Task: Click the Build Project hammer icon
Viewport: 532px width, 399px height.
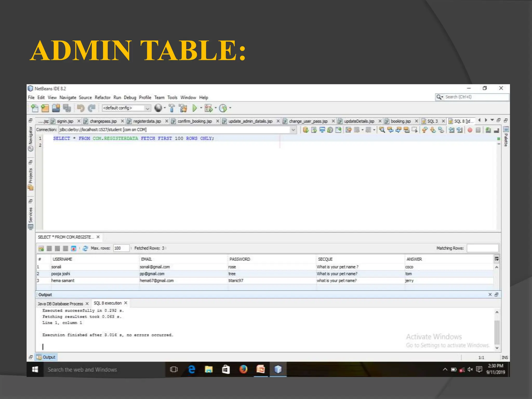Action: pyautogui.click(x=172, y=108)
